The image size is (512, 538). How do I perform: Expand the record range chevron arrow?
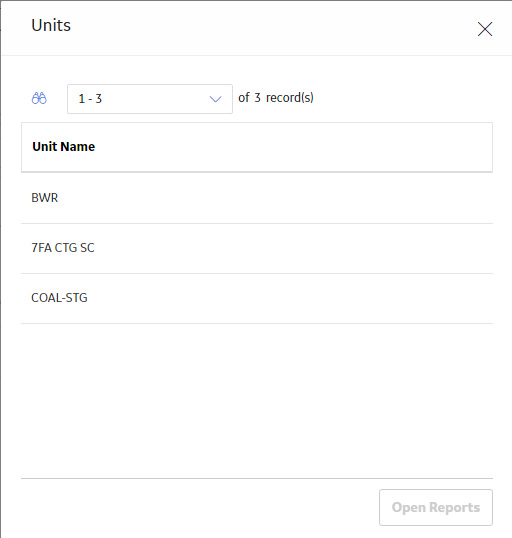(216, 99)
